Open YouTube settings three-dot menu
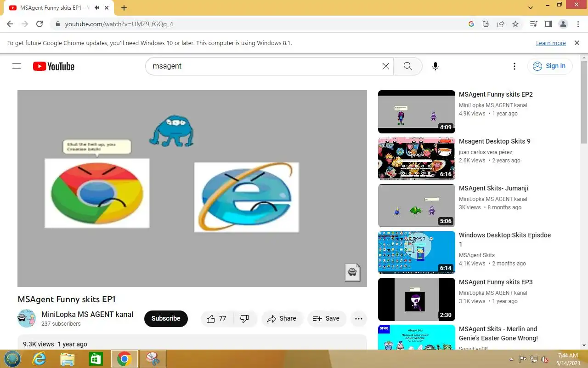 tap(514, 66)
